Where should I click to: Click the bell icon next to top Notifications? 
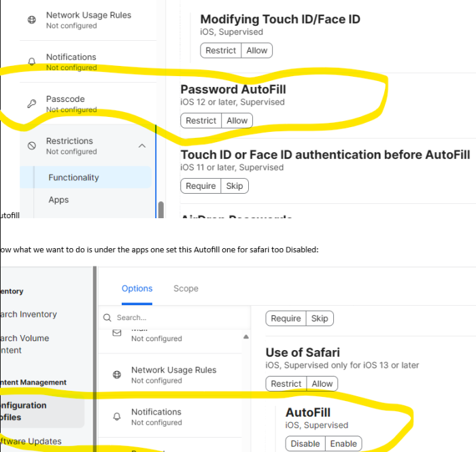coord(31,62)
